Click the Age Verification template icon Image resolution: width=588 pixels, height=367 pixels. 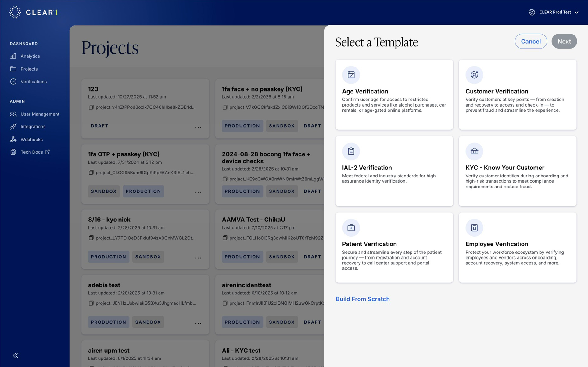(351, 74)
